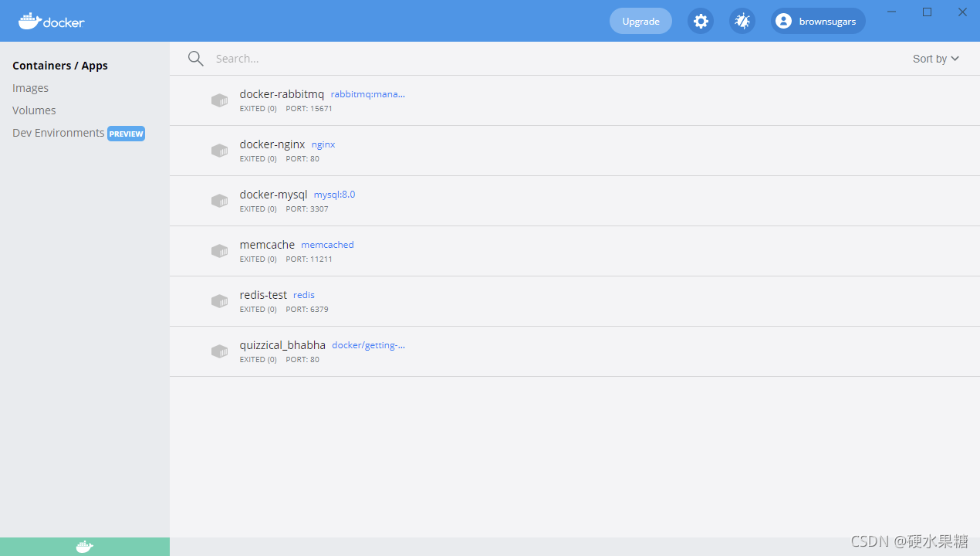Click the quizzical_bhabha container icon
Viewport: 980px width, 556px height.
[x=220, y=351]
